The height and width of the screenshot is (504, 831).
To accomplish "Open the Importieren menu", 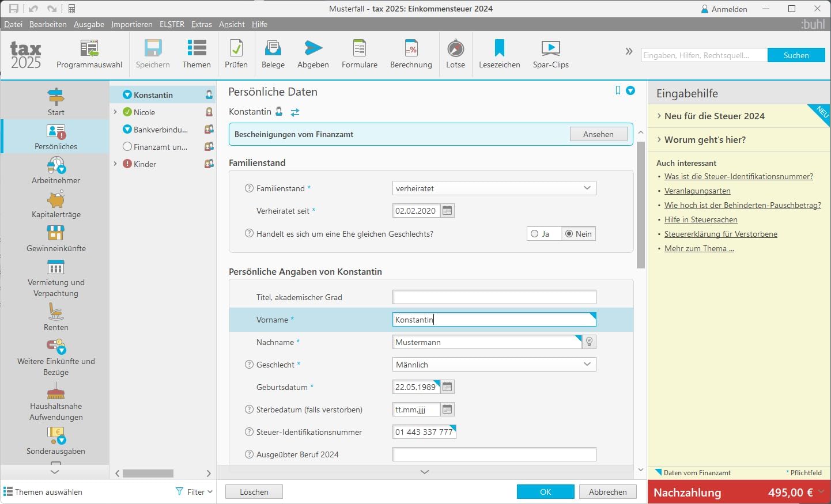I will (x=132, y=24).
